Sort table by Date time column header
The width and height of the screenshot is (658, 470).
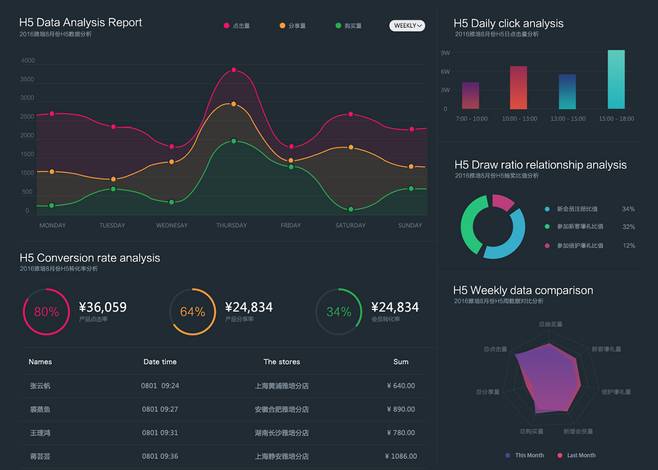pyautogui.click(x=160, y=362)
